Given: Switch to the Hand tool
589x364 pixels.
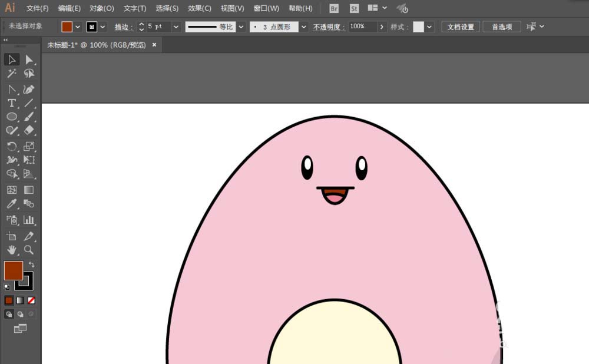Looking at the screenshot, I should pyautogui.click(x=12, y=250).
